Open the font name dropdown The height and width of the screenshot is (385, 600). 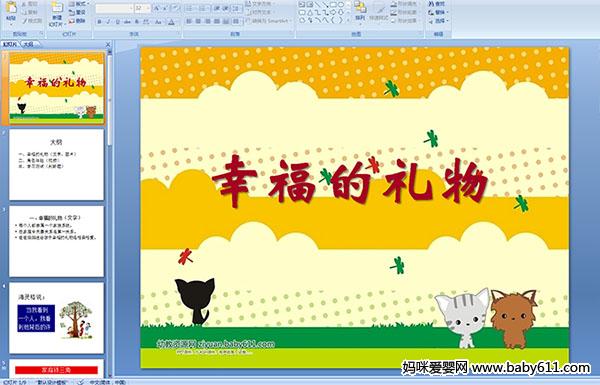pos(131,8)
